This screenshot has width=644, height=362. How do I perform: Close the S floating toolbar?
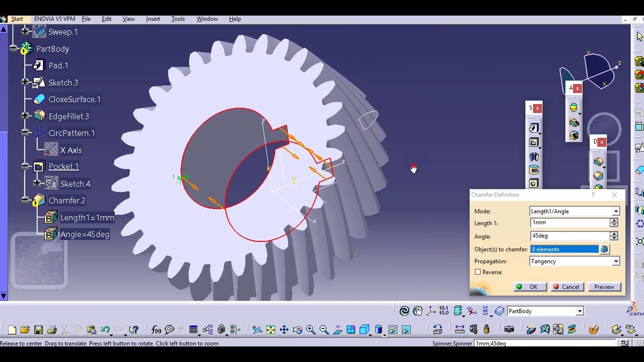[x=537, y=108]
